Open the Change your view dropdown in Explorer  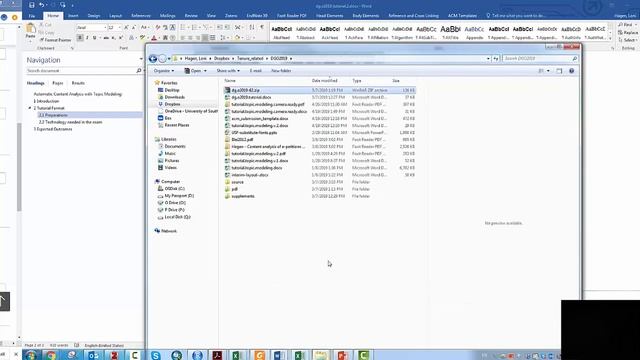pyautogui.click(x=548, y=71)
